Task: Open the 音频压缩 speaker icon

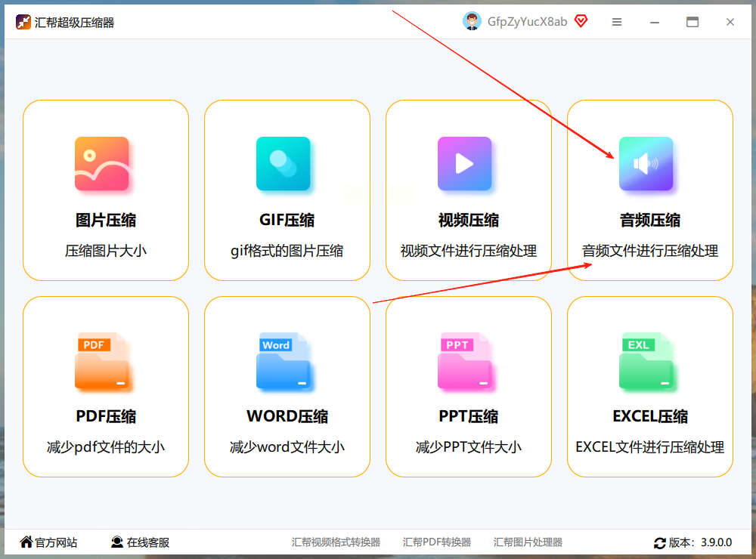Action: [x=646, y=163]
